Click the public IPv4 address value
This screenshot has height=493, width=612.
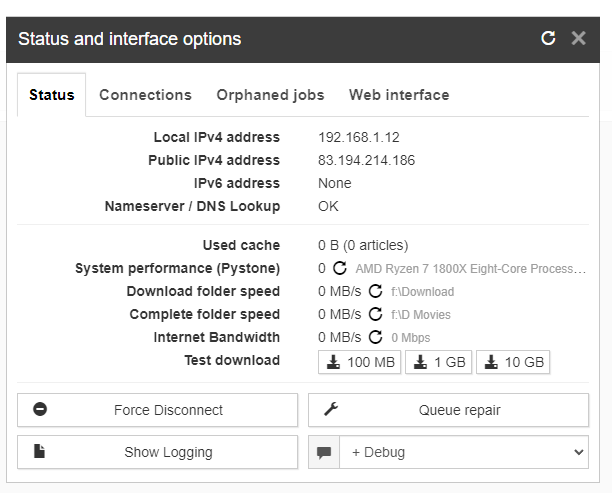[x=366, y=160]
